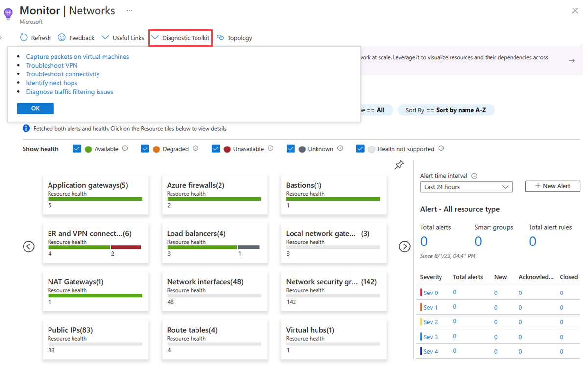The image size is (588, 367).
Task: Open the Troubleshoot VPN link
Action: pyautogui.click(x=51, y=65)
